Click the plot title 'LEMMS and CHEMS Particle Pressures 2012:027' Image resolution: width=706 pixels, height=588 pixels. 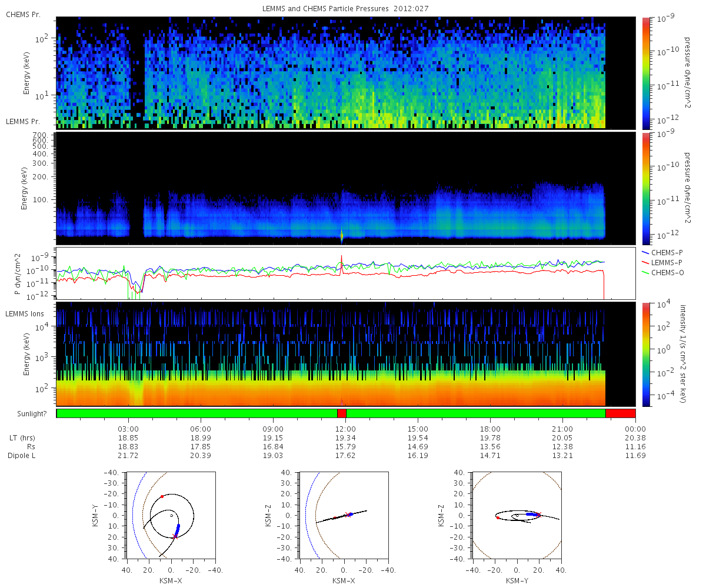345,8
